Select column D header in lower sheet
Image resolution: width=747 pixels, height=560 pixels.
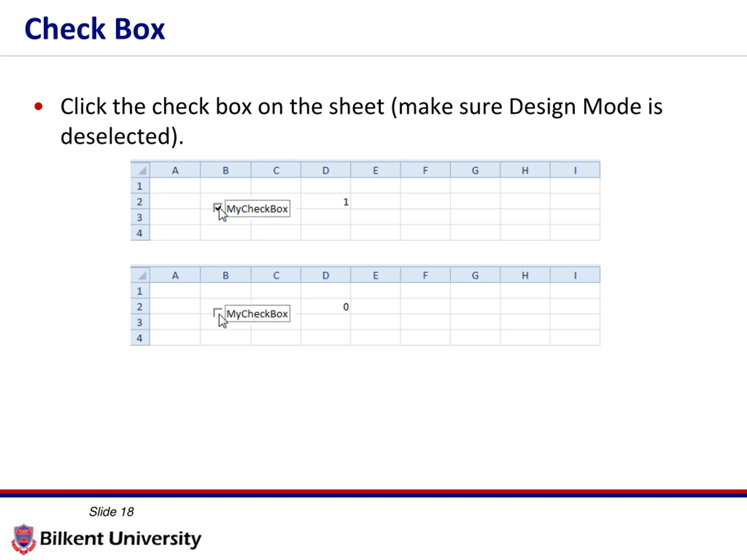coord(326,275)
